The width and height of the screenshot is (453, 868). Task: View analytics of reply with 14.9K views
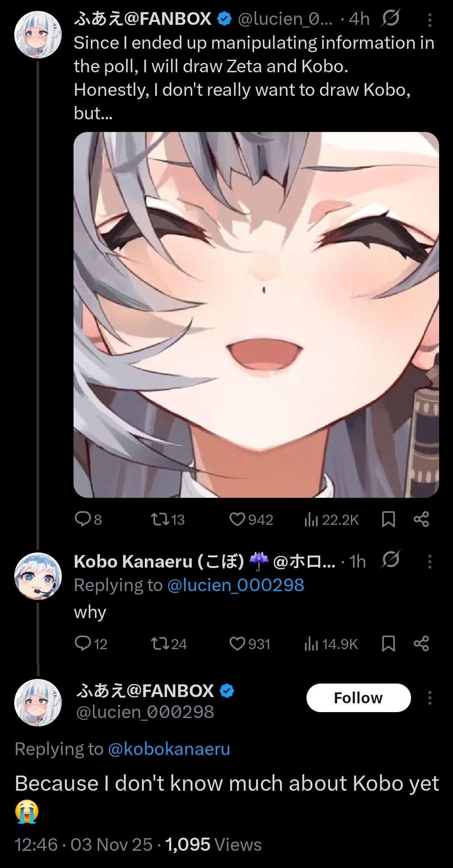(331, 644)
